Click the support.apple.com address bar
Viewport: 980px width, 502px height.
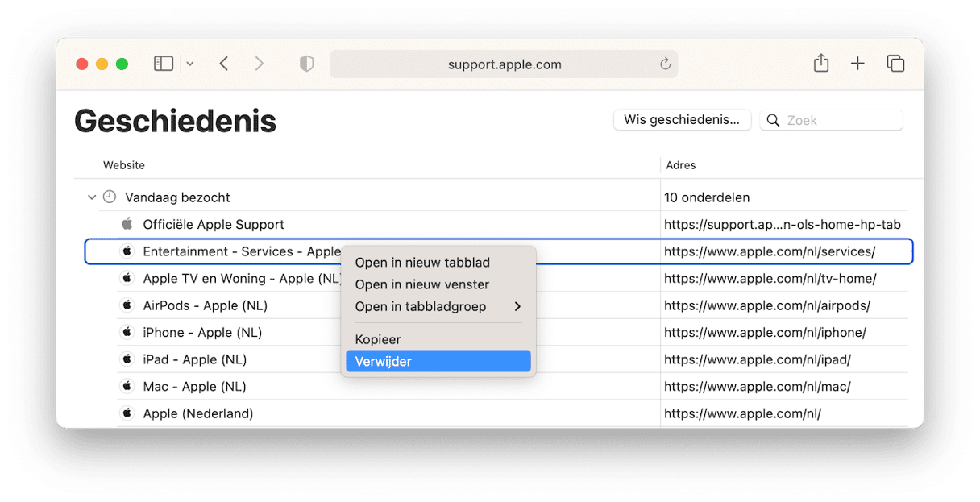(504, 64)
